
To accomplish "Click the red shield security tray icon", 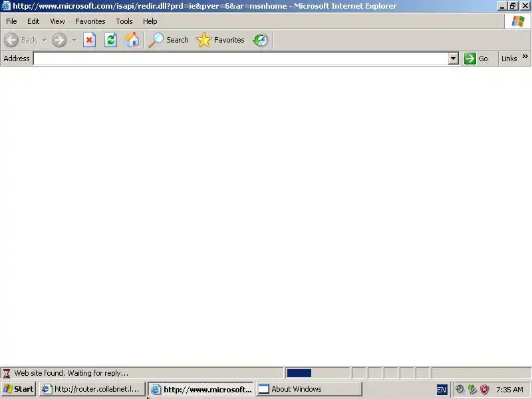I will coord(485,389).
